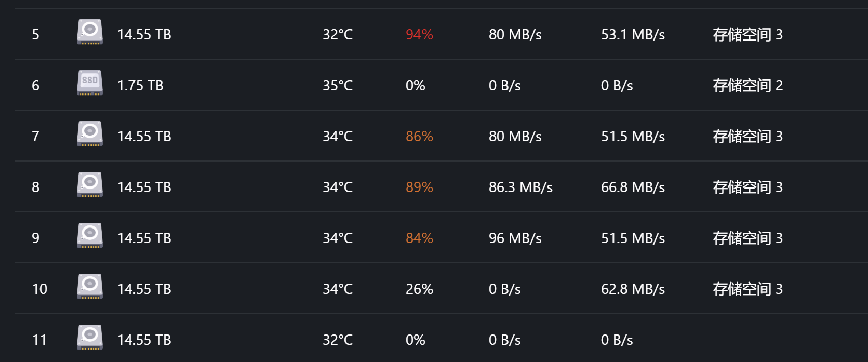Viewport: 868px width, 362px height.
Task: Open the 存储空间 2 label on disk 6
Action: coord(747,86)
